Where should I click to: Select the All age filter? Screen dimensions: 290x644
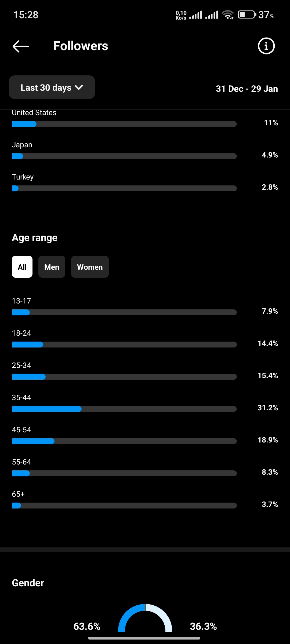click(22, 267)
